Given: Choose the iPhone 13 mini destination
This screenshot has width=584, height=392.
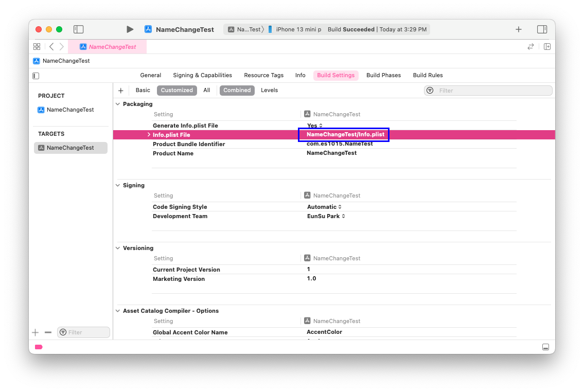Looking at the screenshot, I should point(295,29).
